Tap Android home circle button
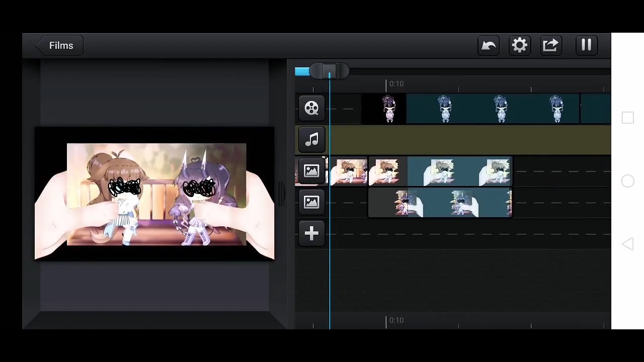Image resolution: width=644 pixels, height=362 pixels. tap(627, 181)
